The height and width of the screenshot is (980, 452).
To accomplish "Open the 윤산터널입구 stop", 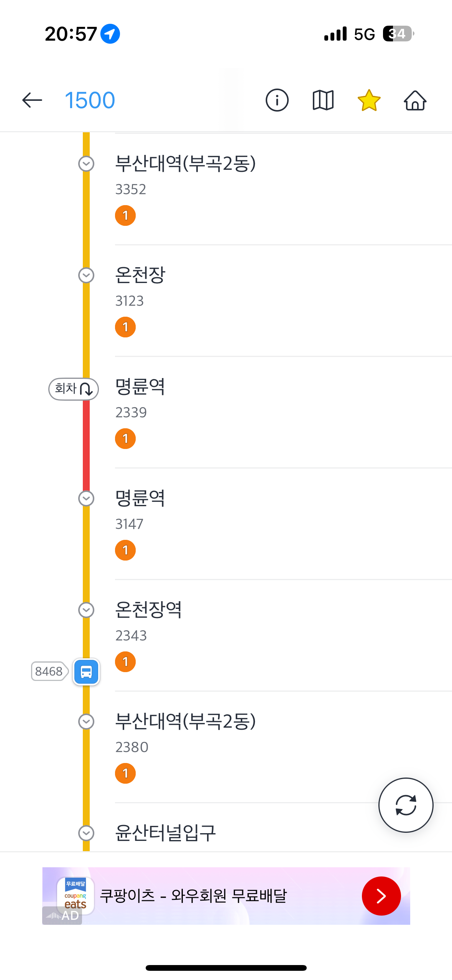I will point(166,833).
